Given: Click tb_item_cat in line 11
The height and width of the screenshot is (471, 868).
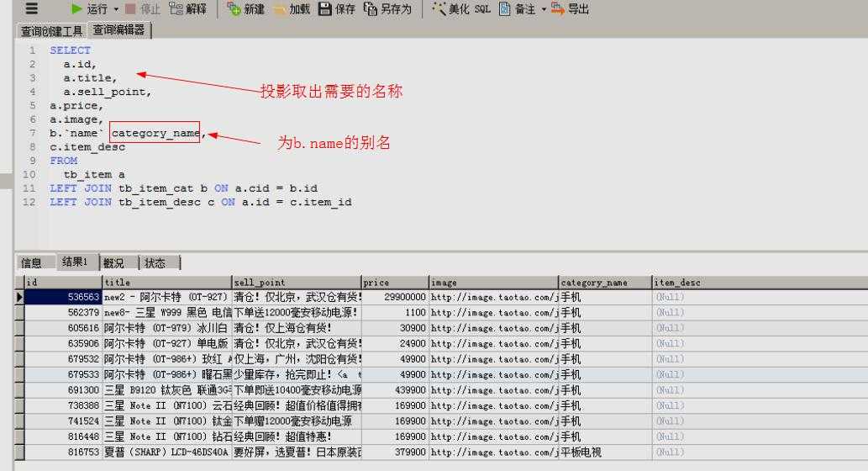Looking at the screenshot, I should pos(155,188).
